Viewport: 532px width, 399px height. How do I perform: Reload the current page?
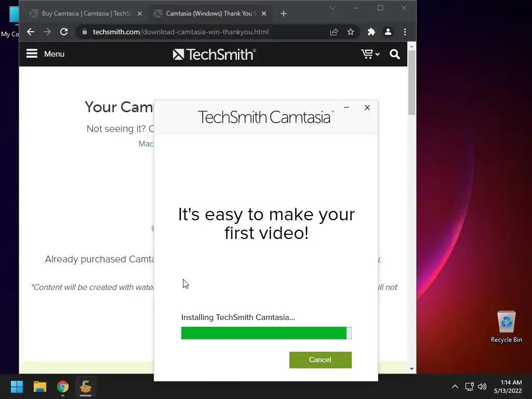[x=64, y=32]
